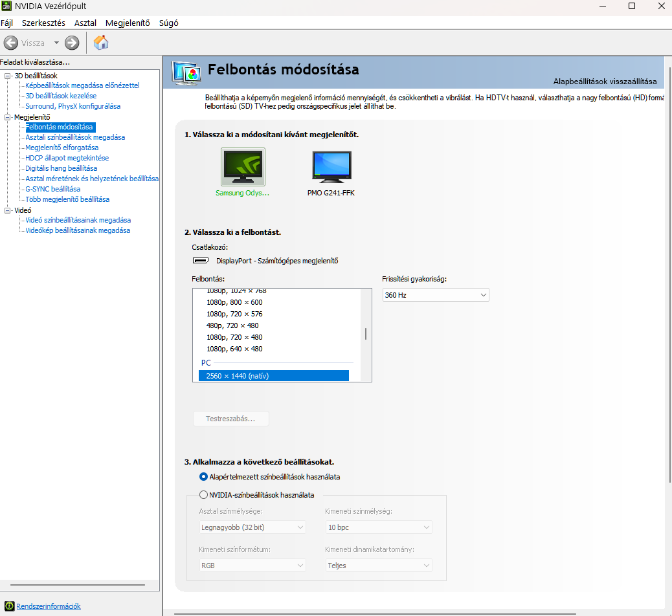Open Asztal méretének és helyzetének beállítása

pos(92,179)
